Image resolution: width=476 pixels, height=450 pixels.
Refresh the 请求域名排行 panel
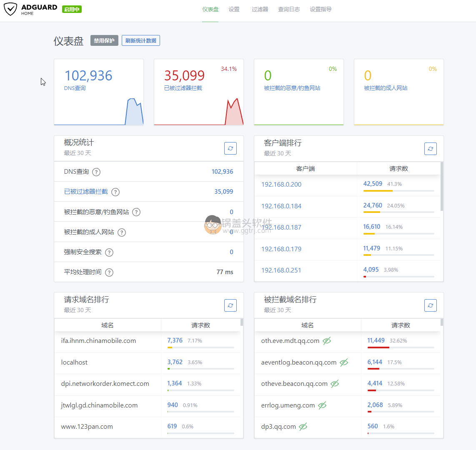(x=230, y=305)
